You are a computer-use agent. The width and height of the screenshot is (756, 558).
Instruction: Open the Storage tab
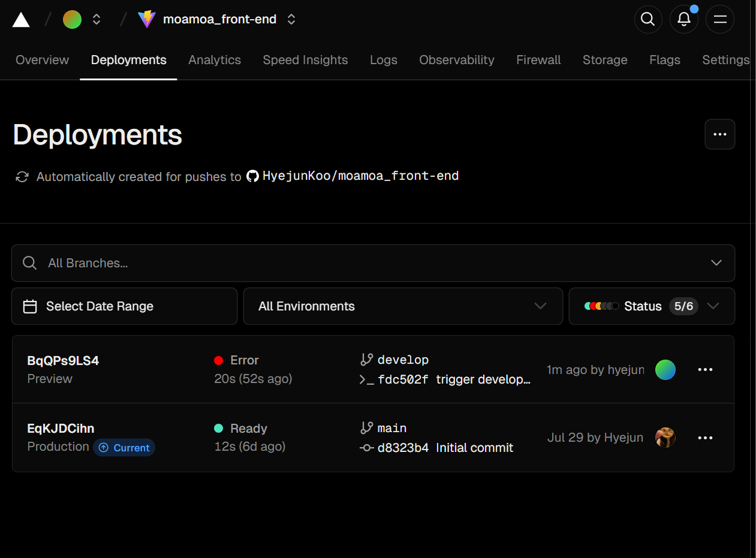[x=605, y=60]
